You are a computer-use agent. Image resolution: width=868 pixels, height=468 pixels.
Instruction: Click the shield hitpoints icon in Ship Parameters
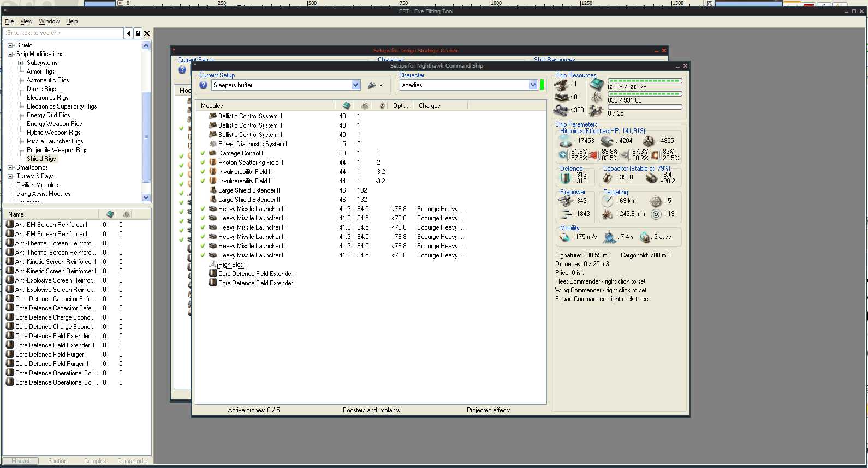[565, 141]
